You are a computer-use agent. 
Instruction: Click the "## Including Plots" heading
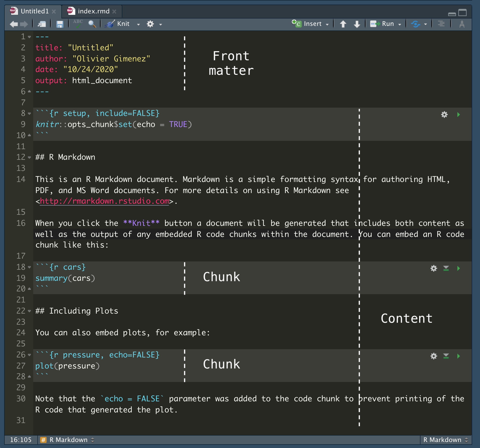point(77,311)
